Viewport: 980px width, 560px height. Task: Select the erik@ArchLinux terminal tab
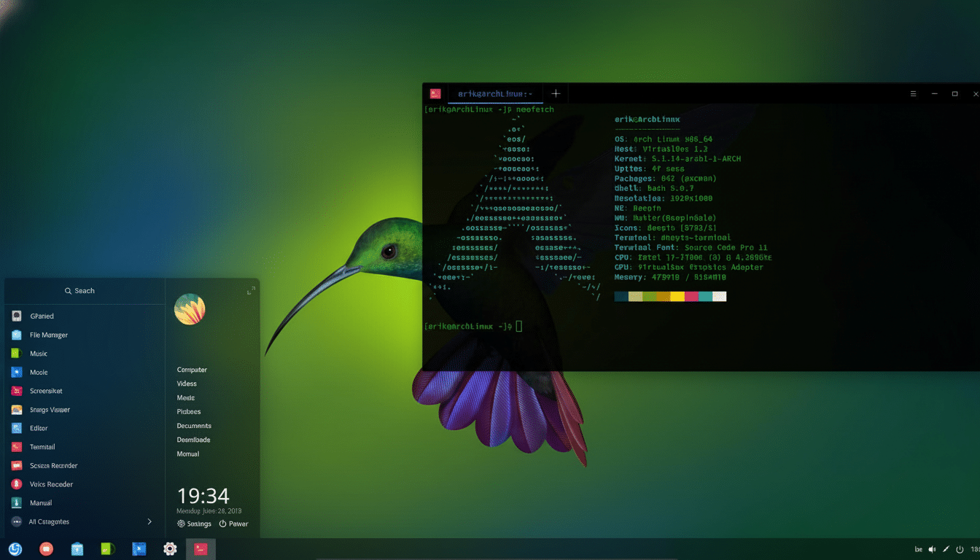click(x=494, y=93)
